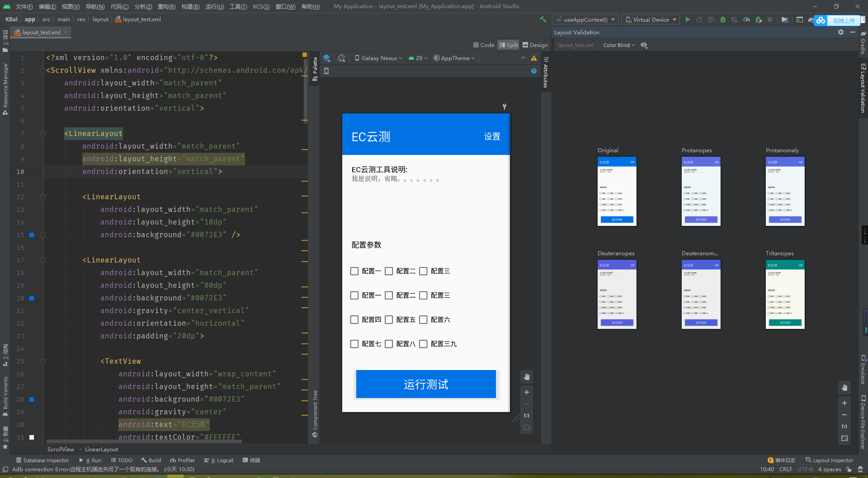Enable the 配置五 checkbox
Image resolution: width=868 pixels, height=478 pixels.
click(389, 319)
